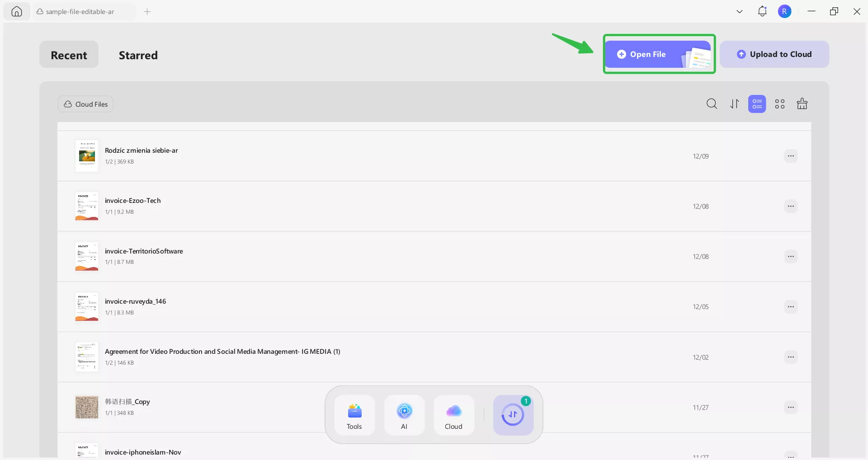The width and height of the screenshot is (868, 460).
Task: Search the file list
Action: coord(712,104)
